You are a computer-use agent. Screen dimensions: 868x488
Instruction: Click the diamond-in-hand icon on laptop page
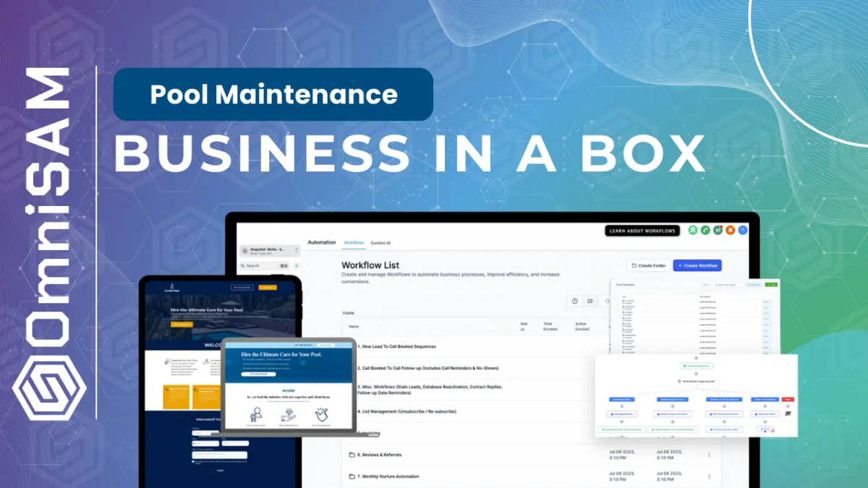click(x=289, y=415)
